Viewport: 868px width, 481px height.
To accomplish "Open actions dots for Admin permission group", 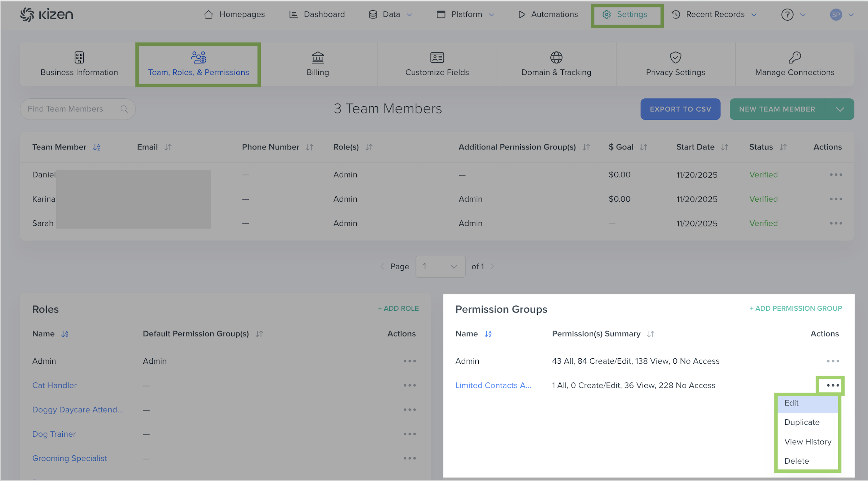I will click(833, 361).
